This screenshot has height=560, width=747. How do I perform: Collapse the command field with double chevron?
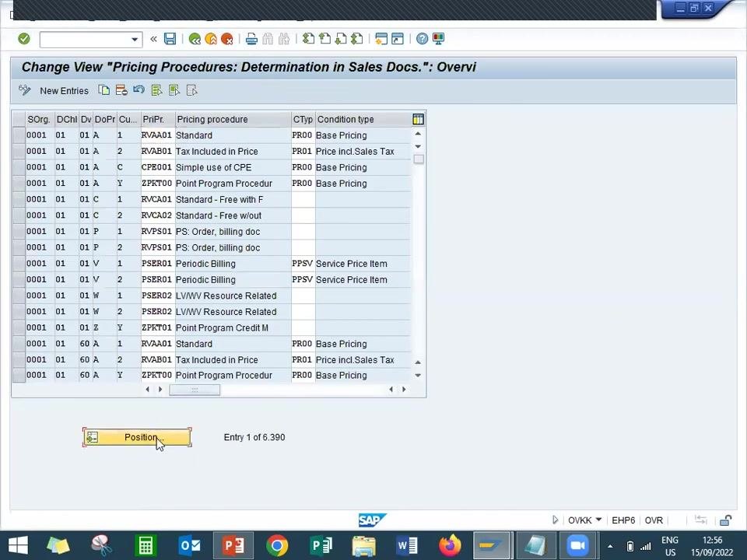[153, 39]
